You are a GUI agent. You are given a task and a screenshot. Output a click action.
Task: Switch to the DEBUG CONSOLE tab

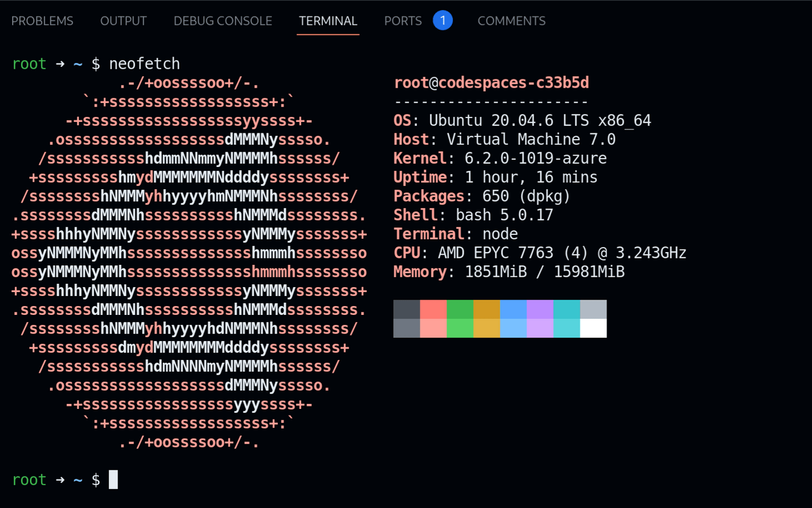tap(223, 20)
